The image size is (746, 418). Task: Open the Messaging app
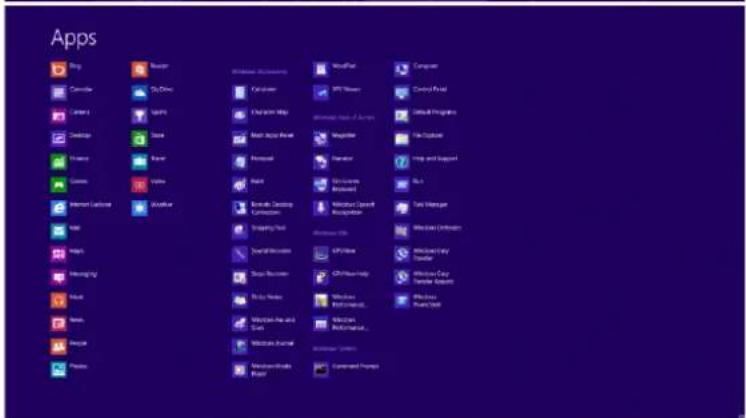[x=74, y=277]
